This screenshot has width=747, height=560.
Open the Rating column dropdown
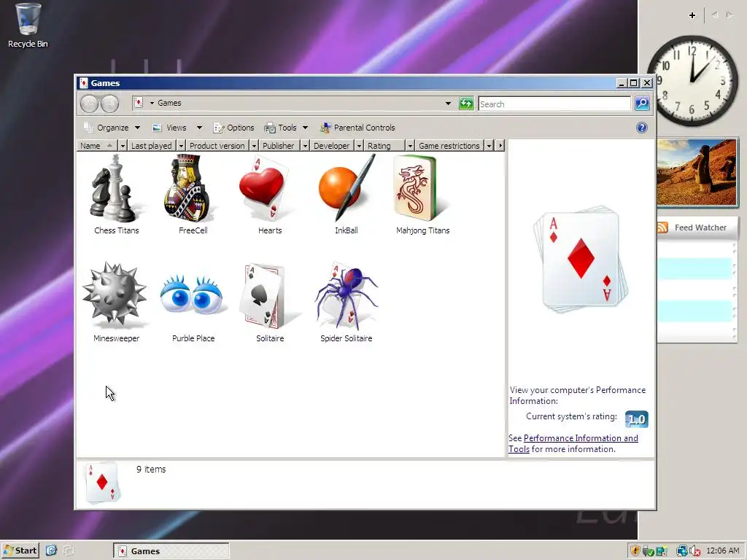click(410, 146)
